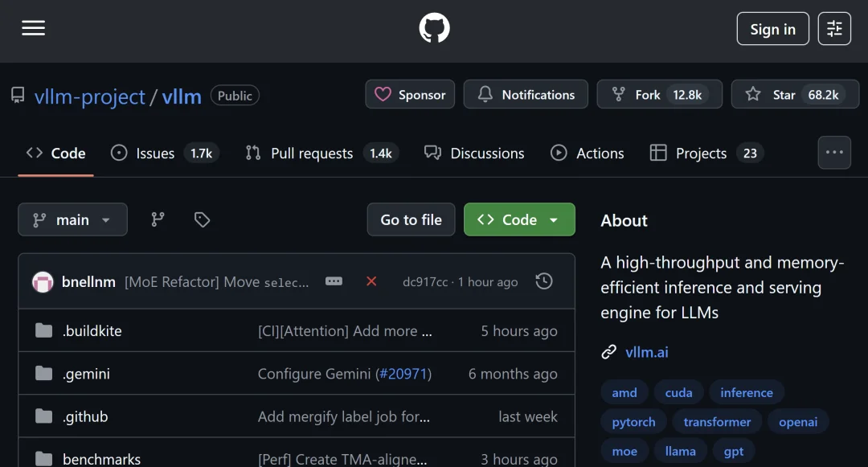
Task: View tags using the tag icon
Action: (202, 219)
